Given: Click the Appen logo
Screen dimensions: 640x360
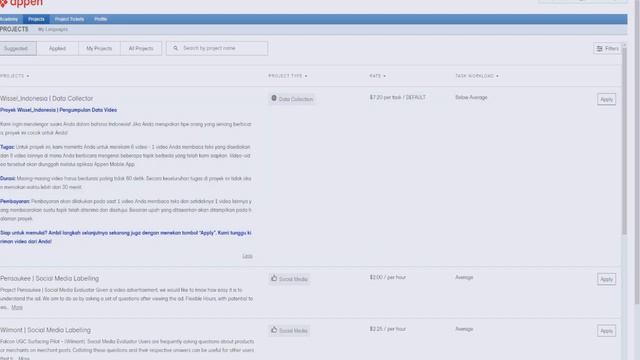Looking at the screenshot, I should tap(21, 3).
